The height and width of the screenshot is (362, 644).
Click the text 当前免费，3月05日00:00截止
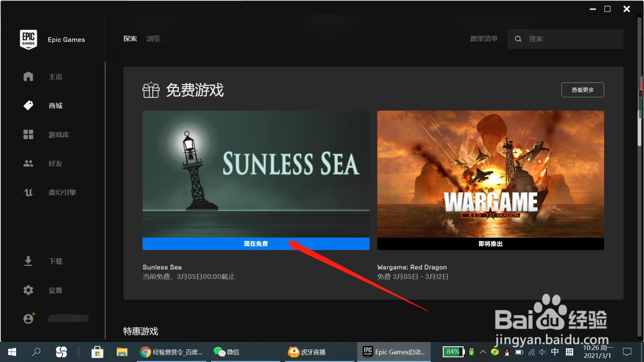(x=189, y=277)
